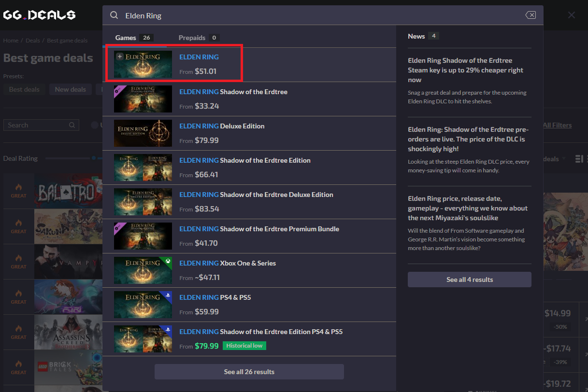Click the Assassin's Creed Brotherhood deal thumbnail
Viewport: 588px width, 392px height.
[68, 333]
